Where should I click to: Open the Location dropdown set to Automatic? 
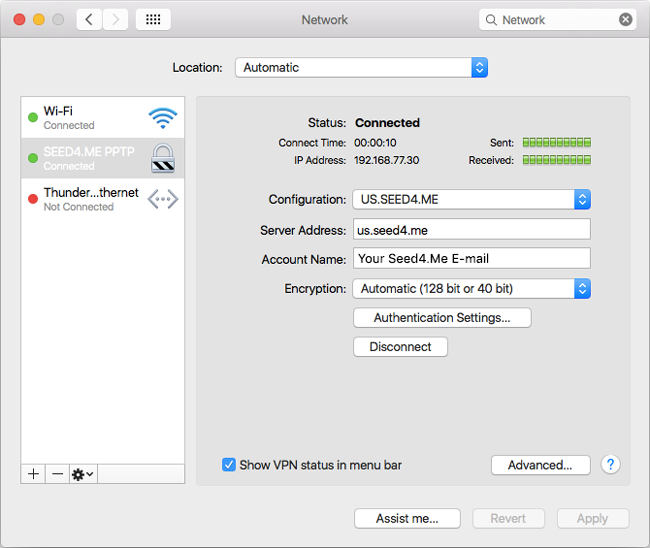(361, 68)
